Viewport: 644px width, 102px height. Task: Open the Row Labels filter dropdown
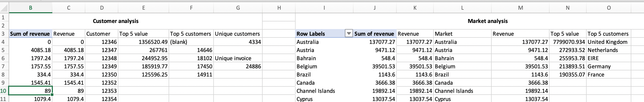(x=349, y=34)
